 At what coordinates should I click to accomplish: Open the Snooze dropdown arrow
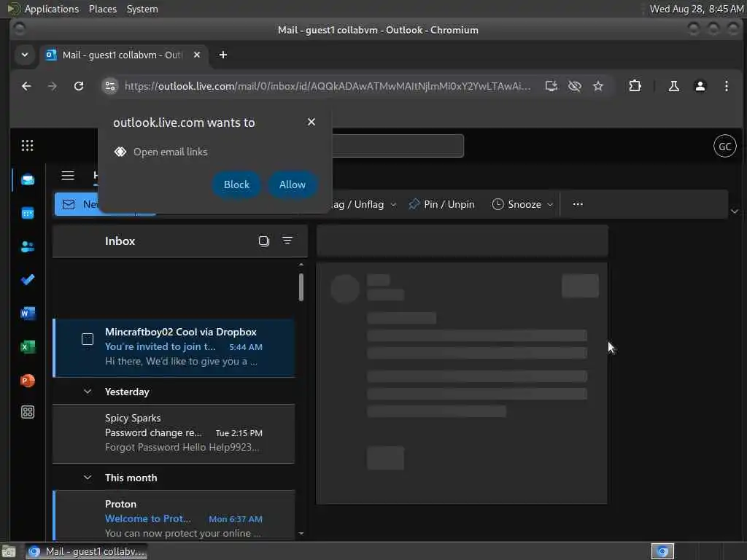coord(550,205)
